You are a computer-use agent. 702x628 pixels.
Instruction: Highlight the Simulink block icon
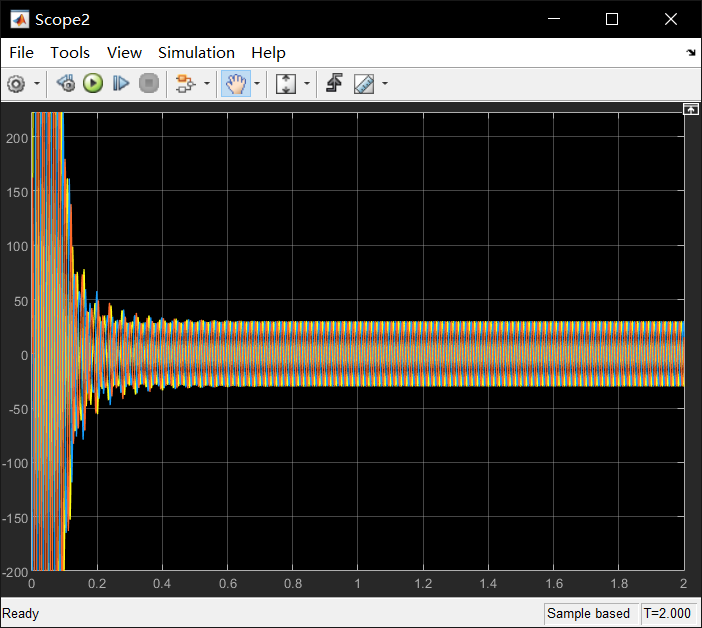coord(186,84)
